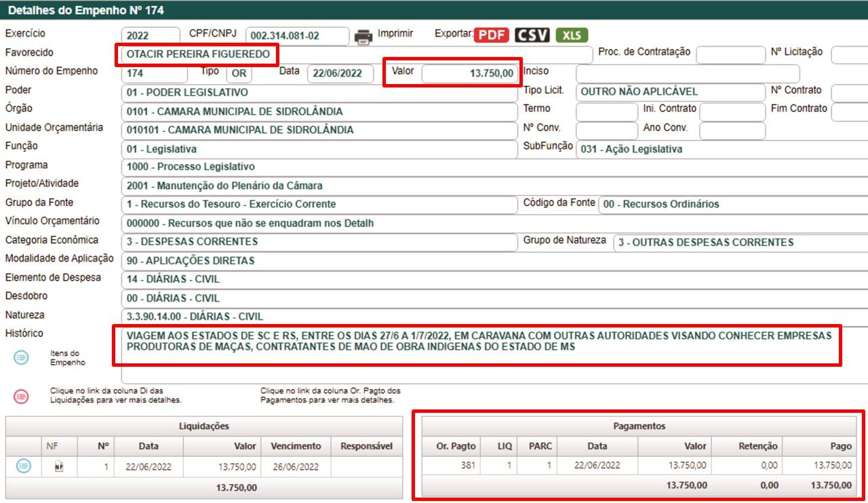Open the blue details icon in Liquidações row

coord(23,466)
